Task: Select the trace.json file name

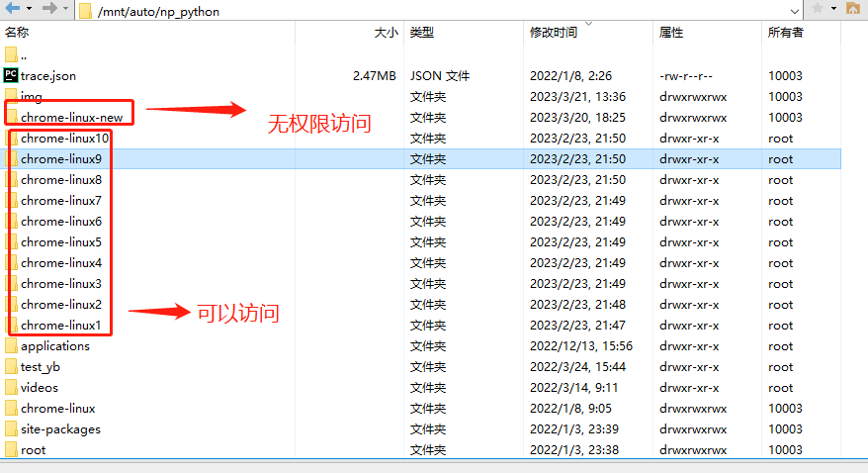Action: 48,76
